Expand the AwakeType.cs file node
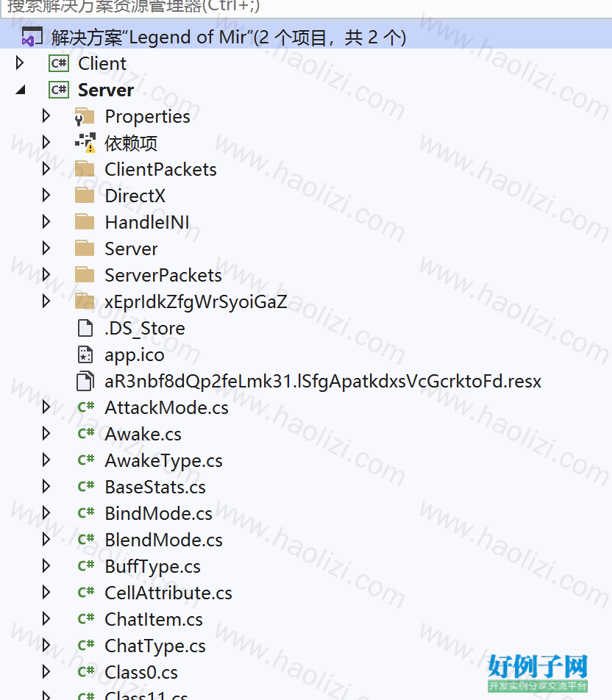 click(x=46, y=460)
